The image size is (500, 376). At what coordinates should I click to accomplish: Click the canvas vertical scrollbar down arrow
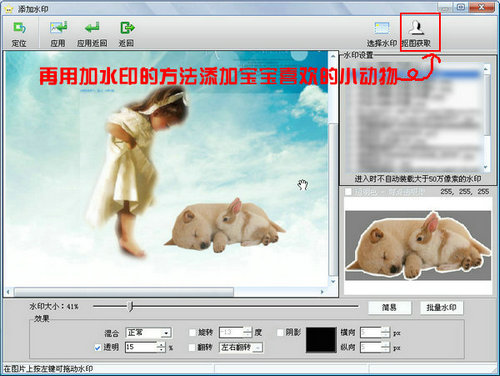coord(333,282)
